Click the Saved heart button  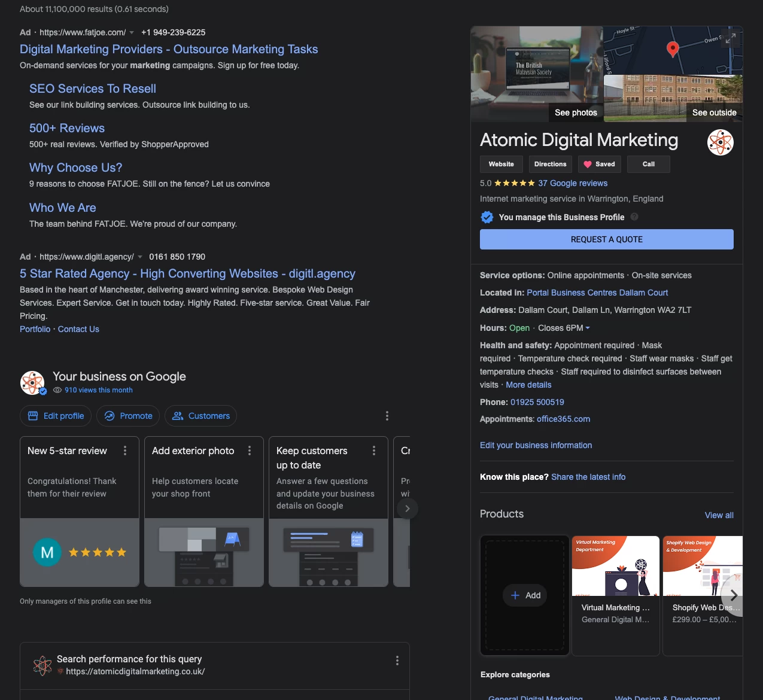coord(600,164)
